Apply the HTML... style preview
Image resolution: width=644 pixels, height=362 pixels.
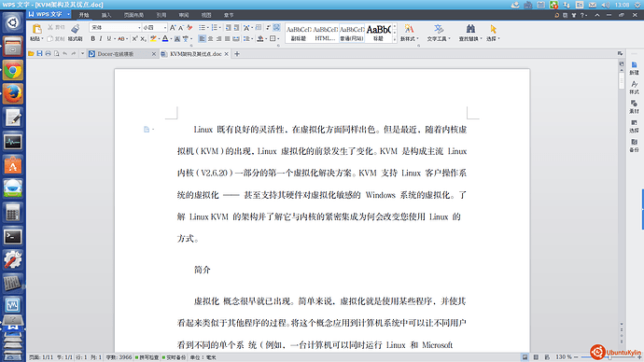[x=326, y=33]
